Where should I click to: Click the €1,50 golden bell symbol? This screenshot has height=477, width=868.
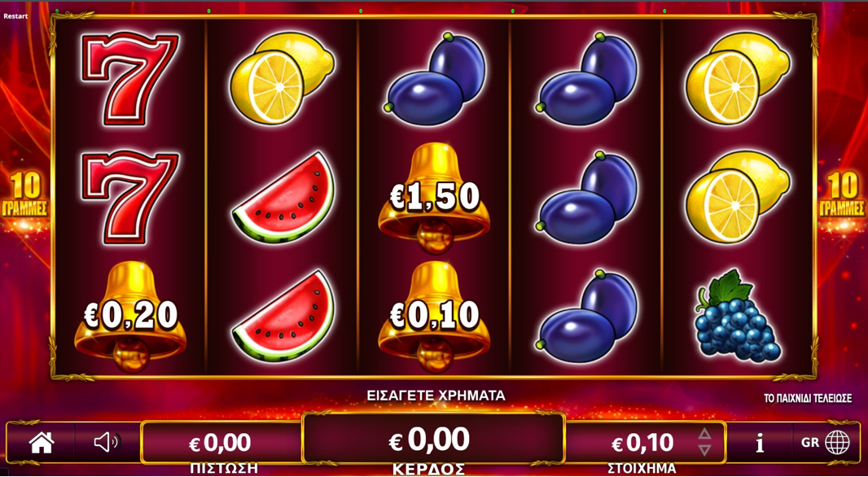tap(434, 198)
